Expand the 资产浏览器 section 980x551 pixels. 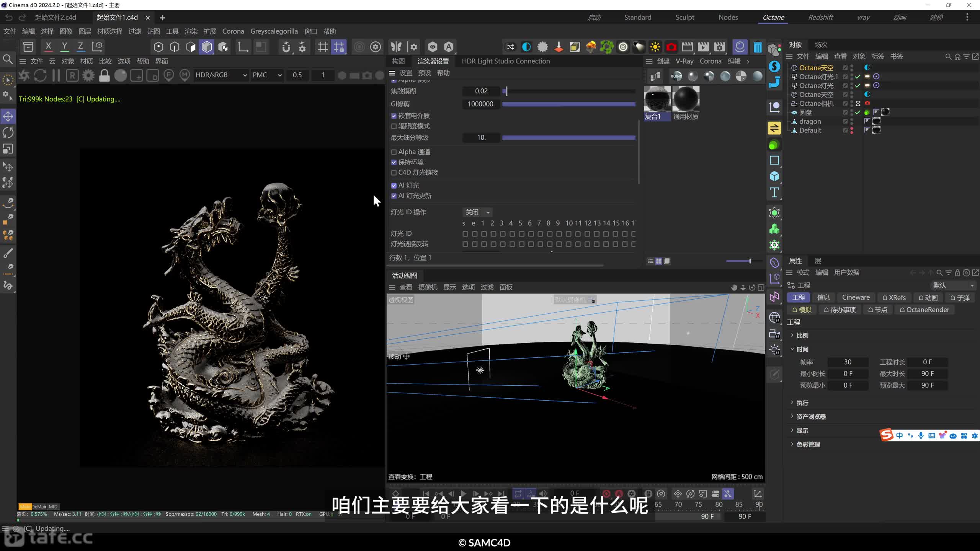tap(792, 416)
